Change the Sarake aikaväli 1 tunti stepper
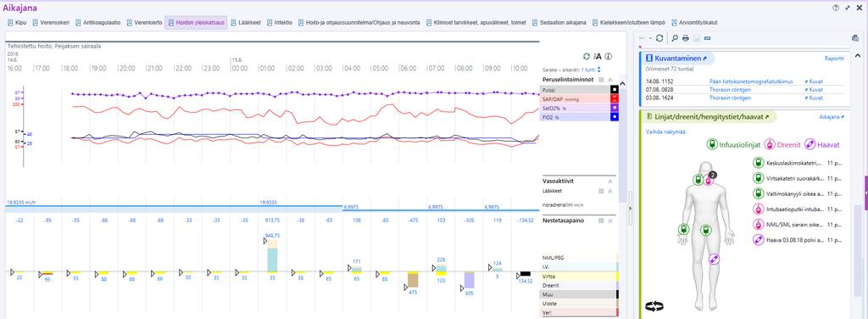Image resolution: width=868 pixels, height=319 pixels. (599, 70)
